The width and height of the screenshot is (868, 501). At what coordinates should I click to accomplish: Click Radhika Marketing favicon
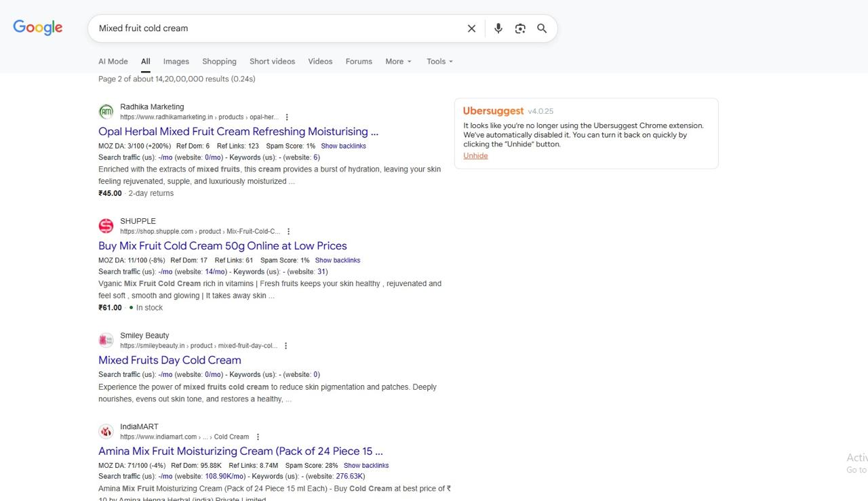coord(106,112)
